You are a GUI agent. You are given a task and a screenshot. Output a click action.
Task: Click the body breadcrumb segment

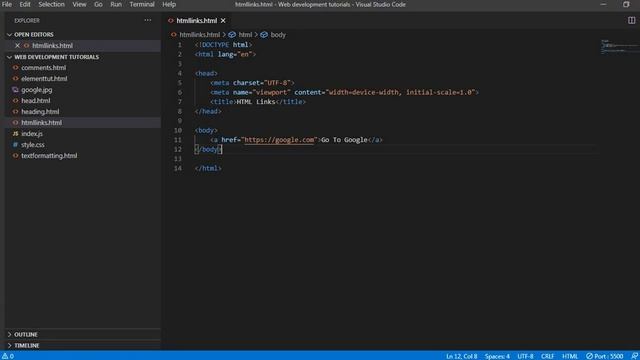click(x=278, y=35)
